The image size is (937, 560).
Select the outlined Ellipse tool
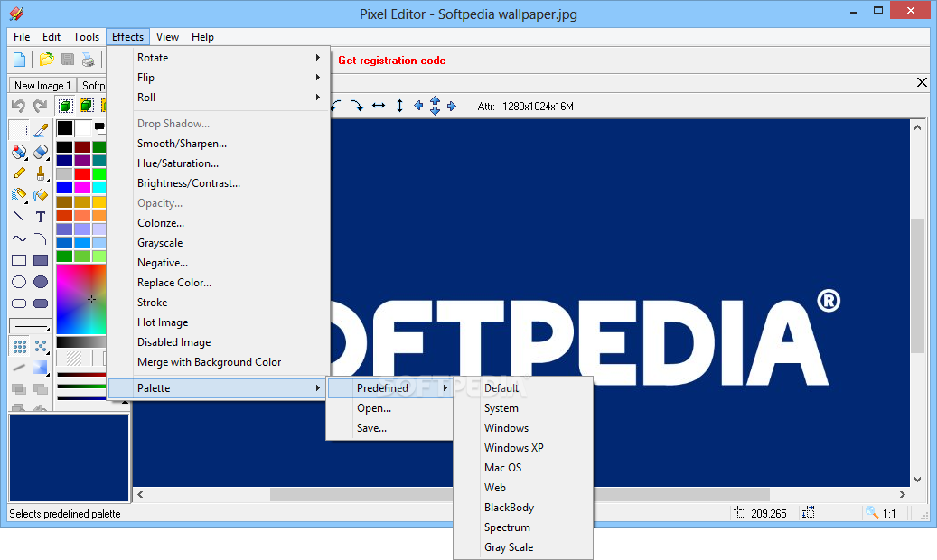(20, 282)
